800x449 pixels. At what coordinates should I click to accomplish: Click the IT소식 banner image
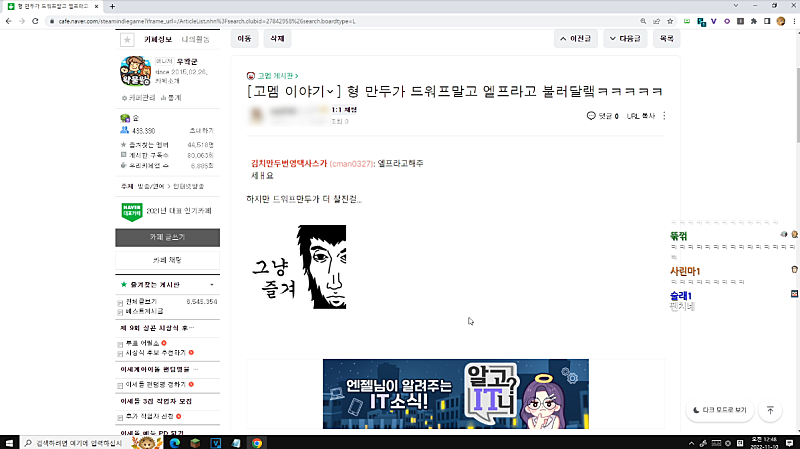(x=455, y=394)
